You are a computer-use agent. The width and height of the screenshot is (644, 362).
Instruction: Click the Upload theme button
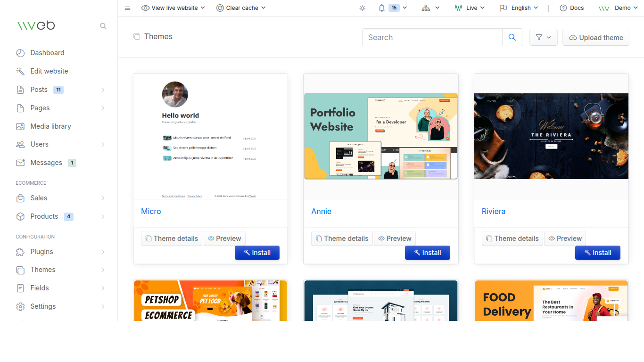[595, 37]
